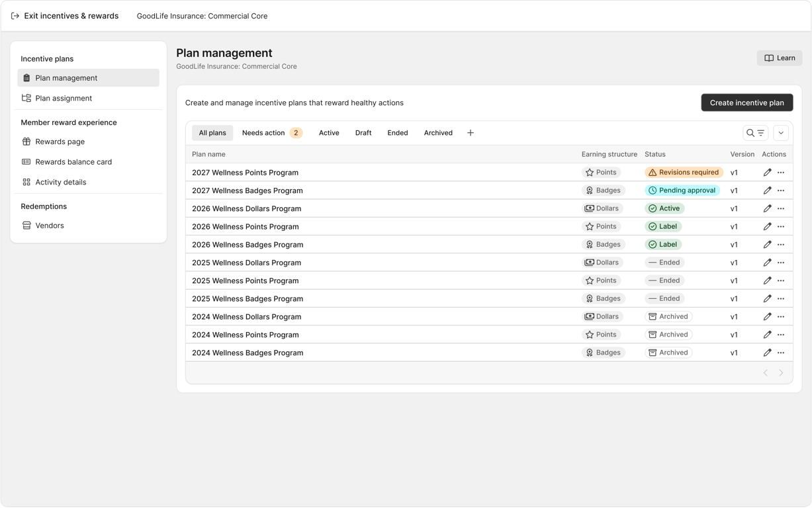812x508 pixels.
Task: Open more actions for 2025 Wellness Badges Program
Action: pyautogui.click(x=781, y=298)
